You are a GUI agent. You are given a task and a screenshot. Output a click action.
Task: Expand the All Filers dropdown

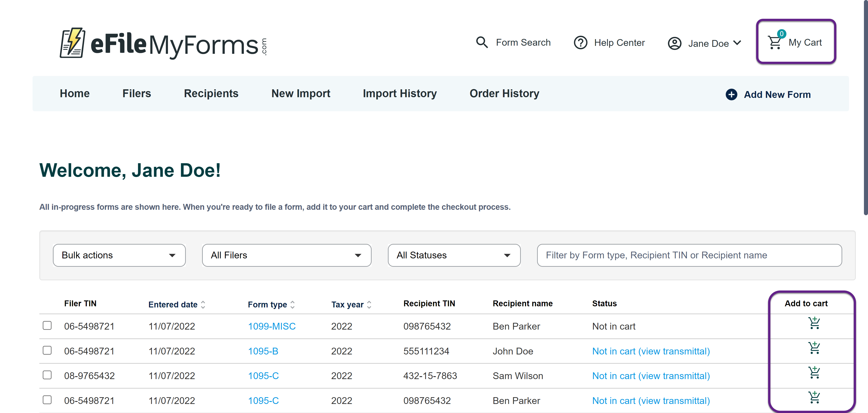(286, 255)
